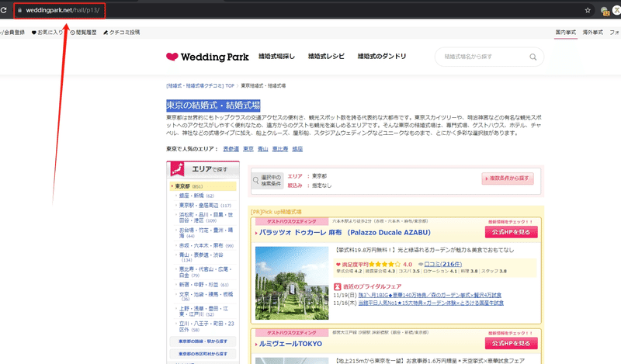
Task: Click the magnifier search icon in the header
Action: tap(533, 57)
